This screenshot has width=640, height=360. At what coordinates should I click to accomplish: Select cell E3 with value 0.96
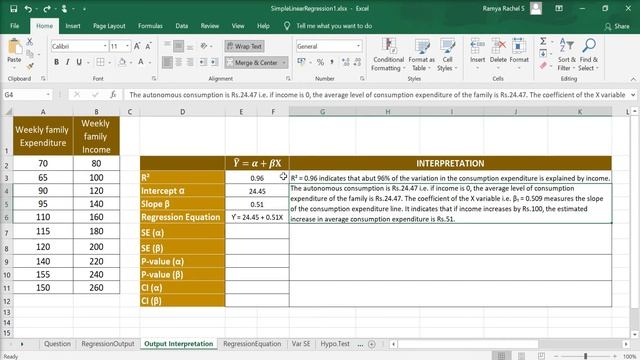point(257,178)
